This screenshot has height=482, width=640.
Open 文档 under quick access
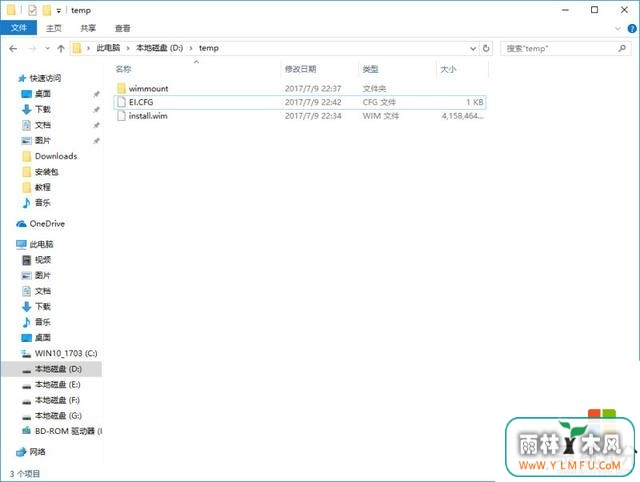[42, 125]
